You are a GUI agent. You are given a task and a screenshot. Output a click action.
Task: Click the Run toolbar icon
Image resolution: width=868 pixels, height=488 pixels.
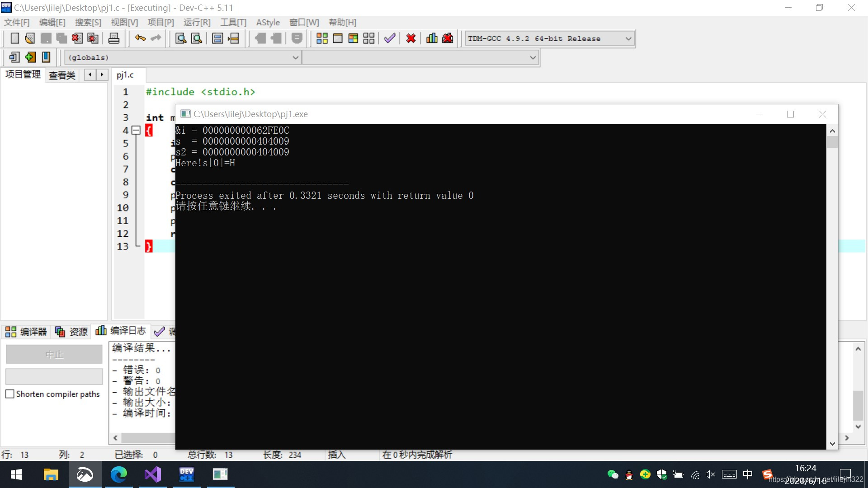coord(338,38)
